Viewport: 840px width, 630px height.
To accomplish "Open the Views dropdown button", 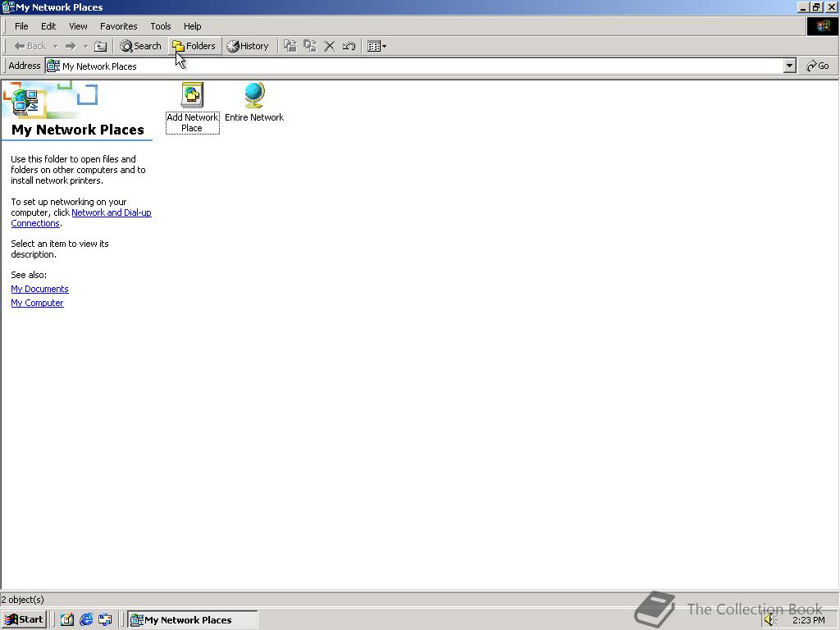I will tap(377, 46).
